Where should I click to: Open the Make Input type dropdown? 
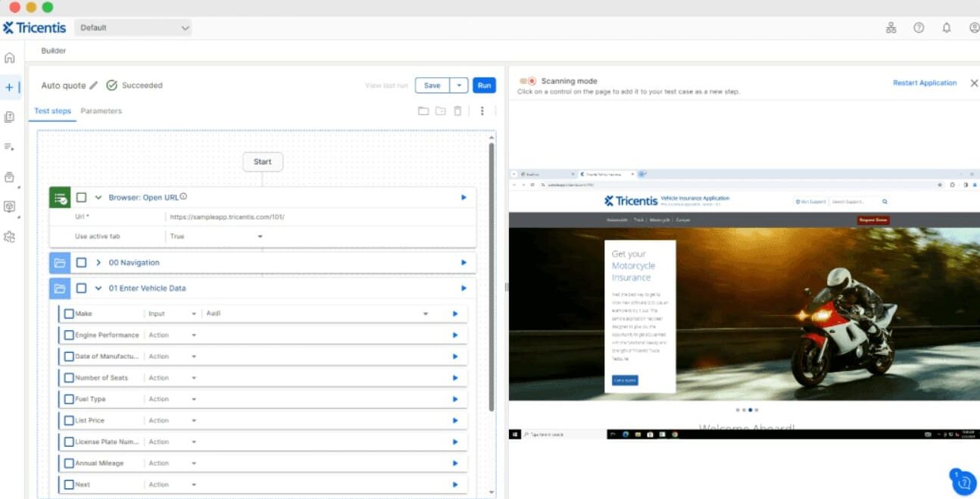pyautogui.click(x=172, y=313)
